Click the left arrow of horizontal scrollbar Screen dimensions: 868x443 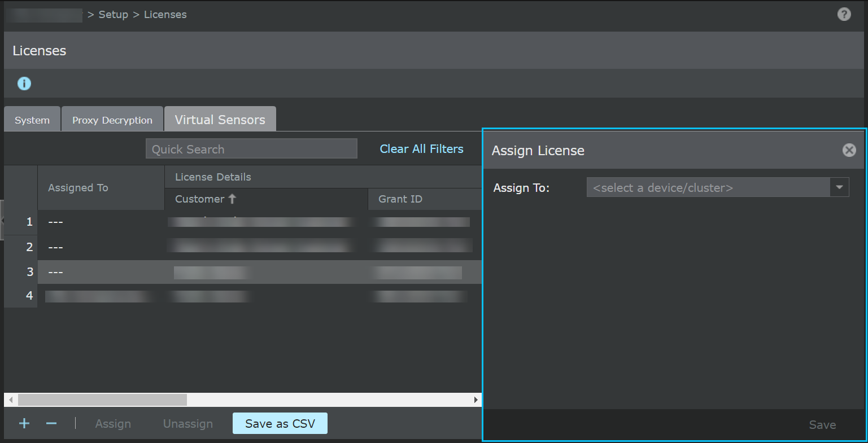[x=11, y=400]
